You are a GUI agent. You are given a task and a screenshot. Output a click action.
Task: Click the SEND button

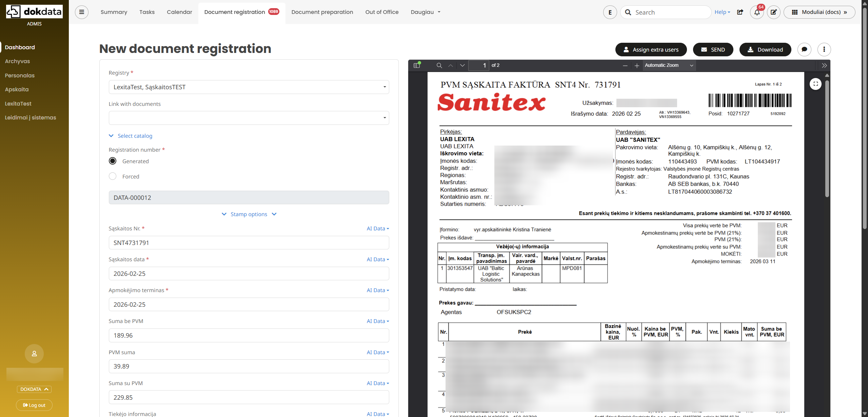click(x=713, y=50)
